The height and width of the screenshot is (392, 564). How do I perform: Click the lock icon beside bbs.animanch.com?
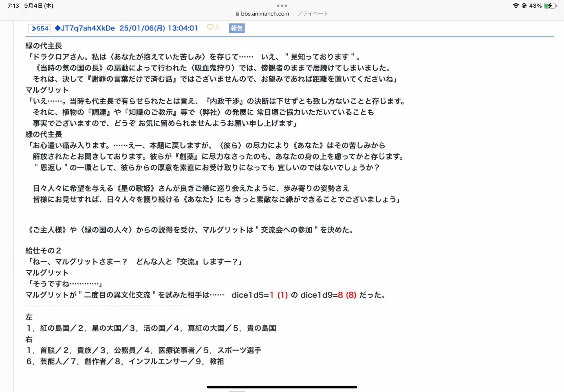[x=237, y=14]
